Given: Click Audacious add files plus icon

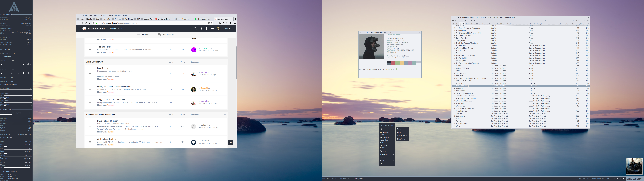Looking at the screenshot, I should 462,21.
